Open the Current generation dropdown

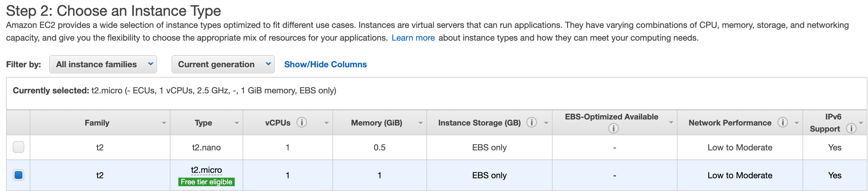click(223, 64)
